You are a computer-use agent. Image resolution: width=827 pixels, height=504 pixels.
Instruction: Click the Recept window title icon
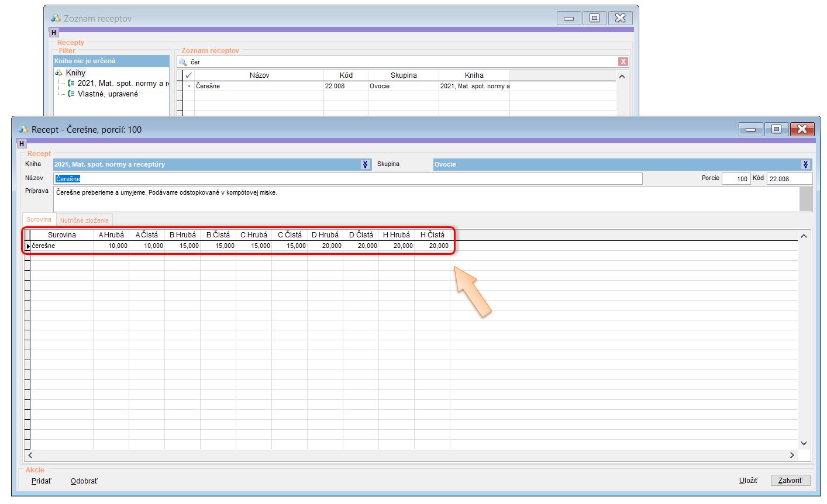[23, 129]
